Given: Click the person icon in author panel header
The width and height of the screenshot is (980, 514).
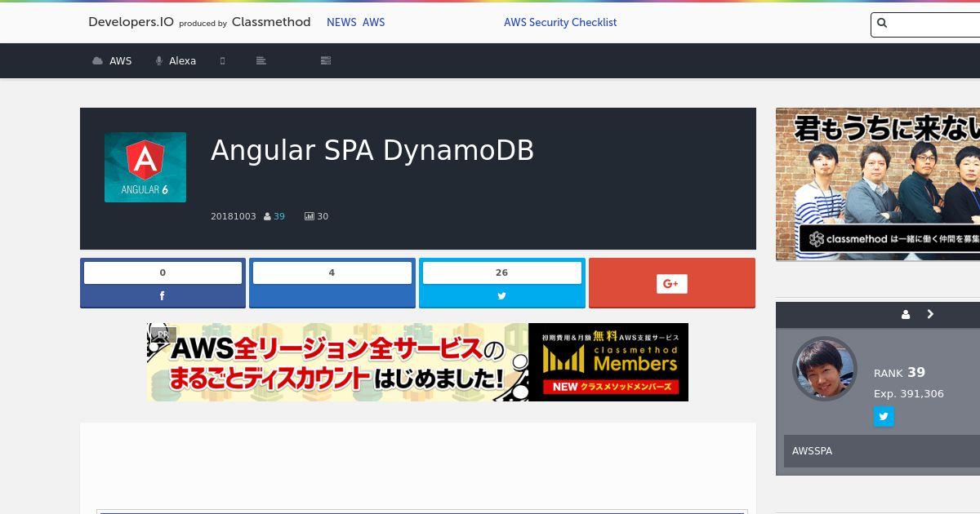Looking at the screenshot, I should (x=906, y=315).
